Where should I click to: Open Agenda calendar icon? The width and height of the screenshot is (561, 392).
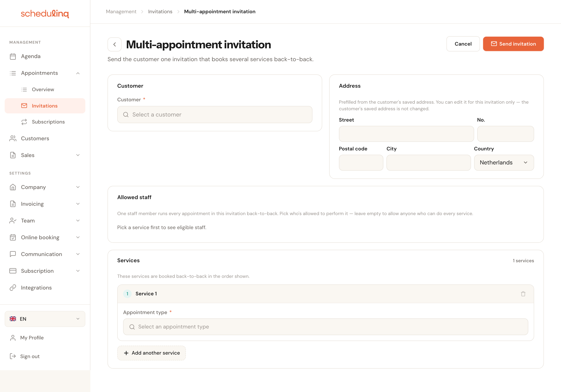pos(13,57)
